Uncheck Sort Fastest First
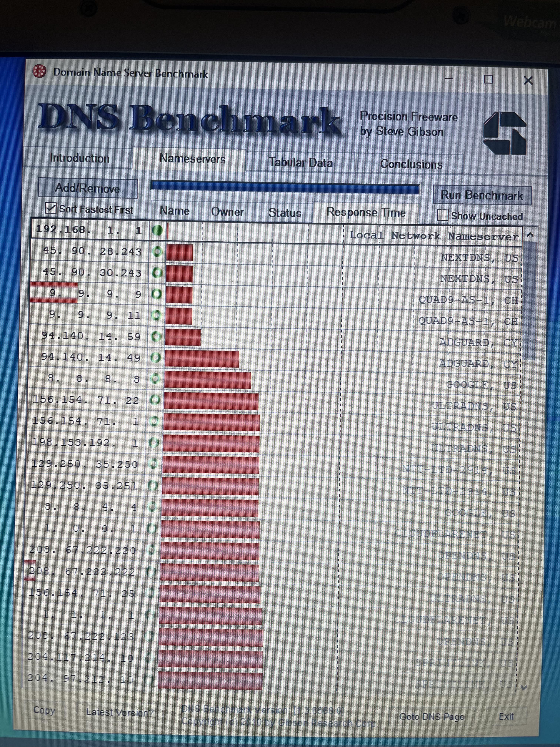 click(x=50, y=208)
